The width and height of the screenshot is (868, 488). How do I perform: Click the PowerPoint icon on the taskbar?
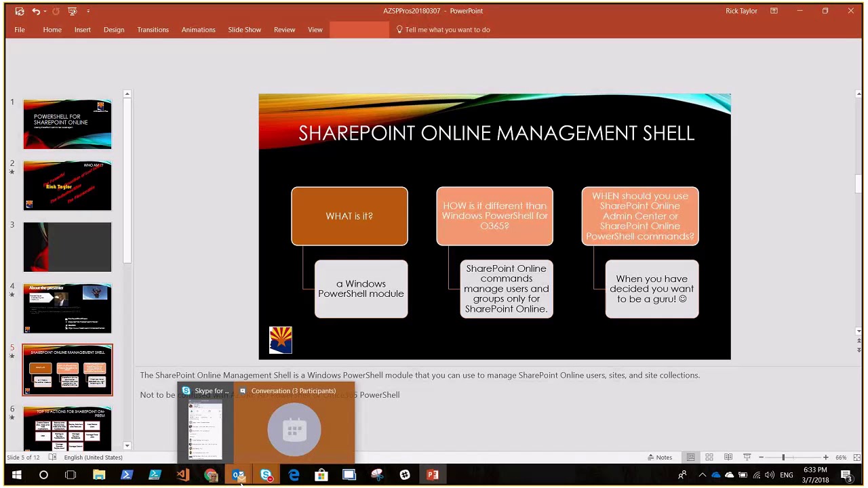[x=433, y=475]
